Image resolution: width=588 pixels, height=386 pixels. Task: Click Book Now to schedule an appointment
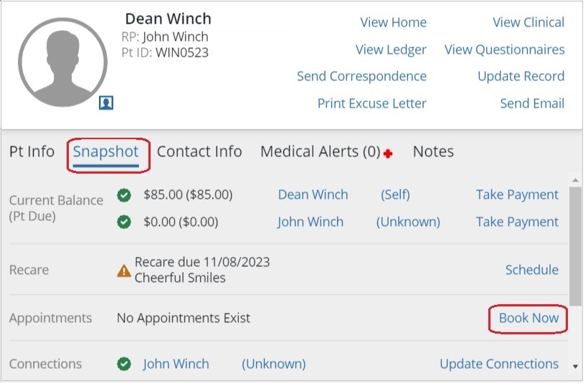pos(528,318)
